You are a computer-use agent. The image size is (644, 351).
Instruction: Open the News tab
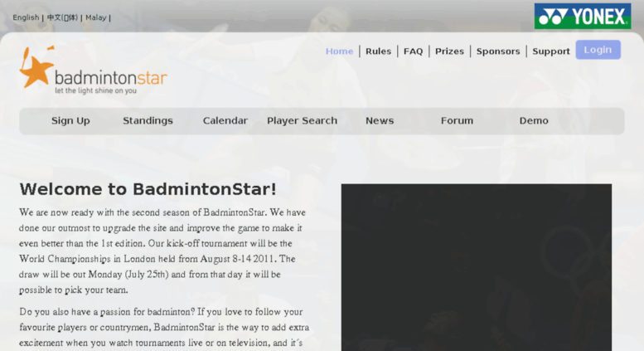tap(380, 121)
